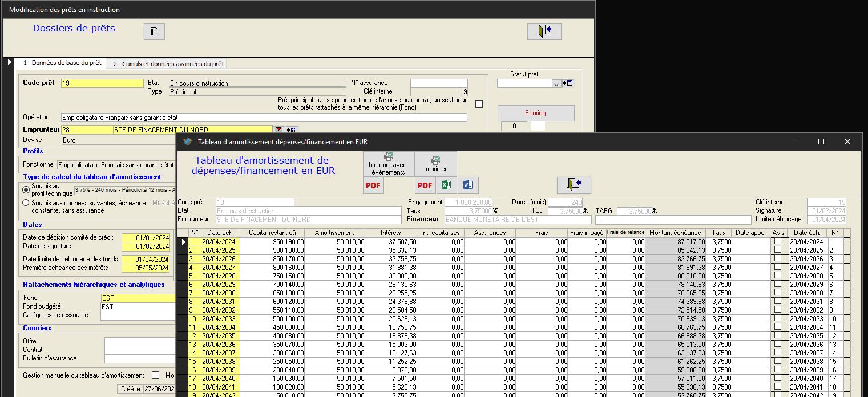Expand the Emprunteur red dropdown arrow

(x=279, y=130)
